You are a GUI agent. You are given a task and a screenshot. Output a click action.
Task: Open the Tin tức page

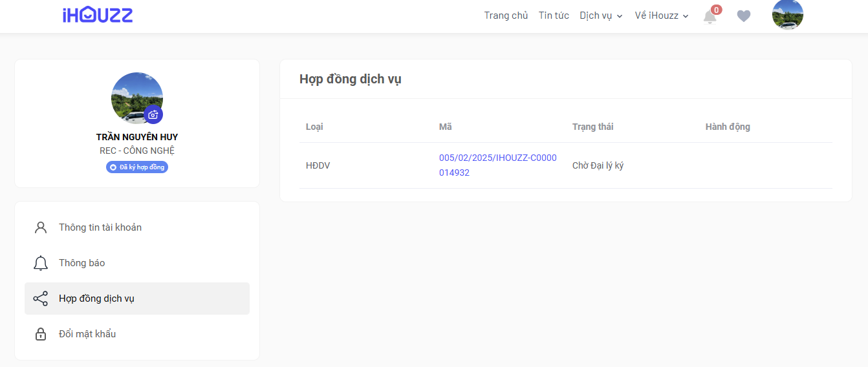(554, 16)
